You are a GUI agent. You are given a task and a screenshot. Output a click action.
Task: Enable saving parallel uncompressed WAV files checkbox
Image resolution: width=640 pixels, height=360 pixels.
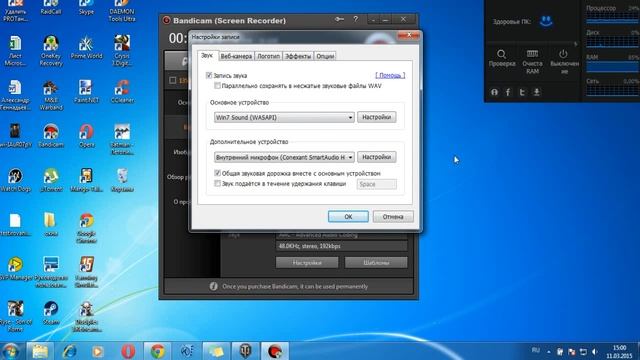(x=217, y=86)
